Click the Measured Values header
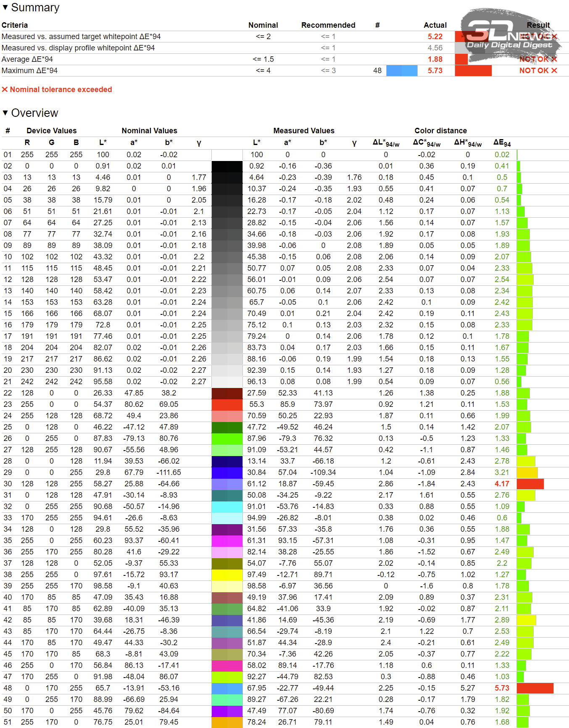The width and height of the screenshot is (569, 728). pyautogui.click(x=304, y=131)
